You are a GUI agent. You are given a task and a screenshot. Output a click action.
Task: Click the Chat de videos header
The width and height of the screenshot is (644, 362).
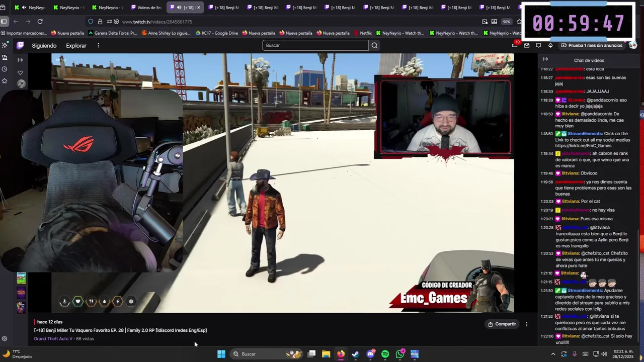(x=589, y=60)
